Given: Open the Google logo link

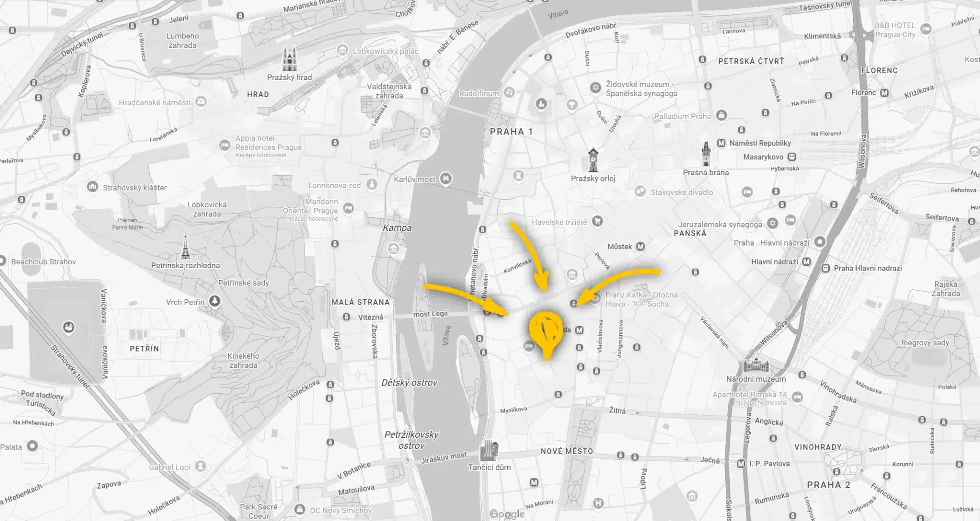Looking at the screenshot, I should tap(507, 514).
